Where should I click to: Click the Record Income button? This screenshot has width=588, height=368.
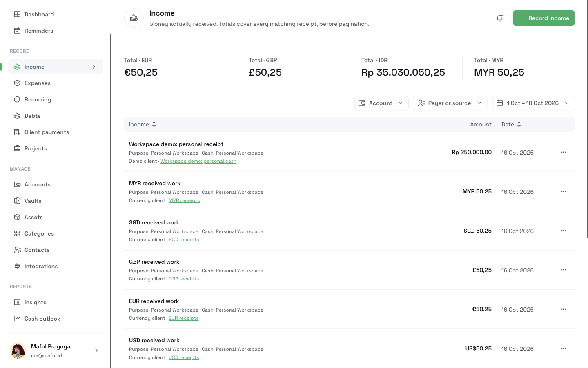click(x=544, y=18)
